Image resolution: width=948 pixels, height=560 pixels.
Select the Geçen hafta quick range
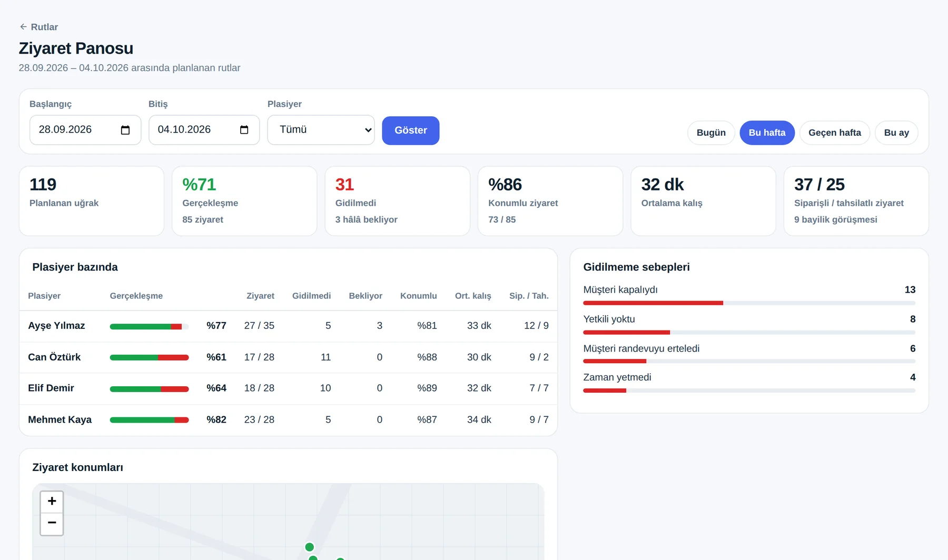(x=835, y=133)
